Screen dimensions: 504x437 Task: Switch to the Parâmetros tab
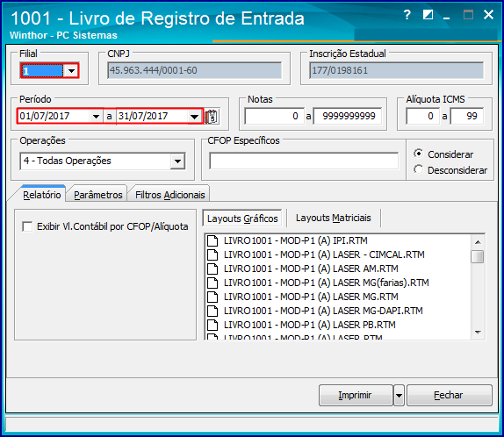point(98,195)
